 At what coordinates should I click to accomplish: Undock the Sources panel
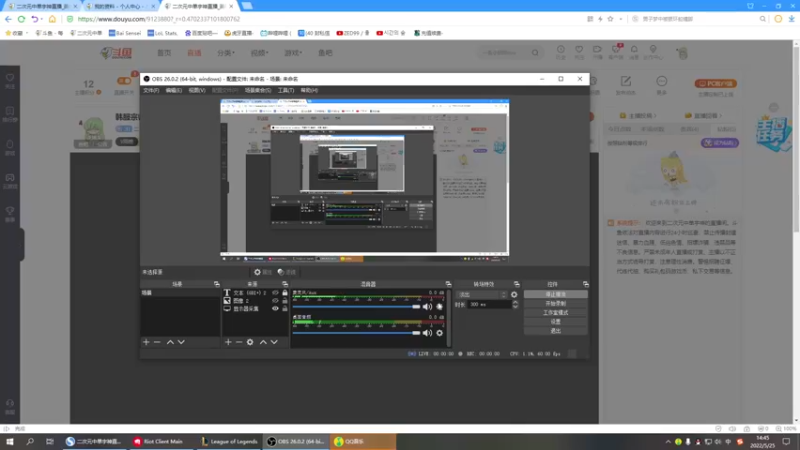tap(285, 284)
